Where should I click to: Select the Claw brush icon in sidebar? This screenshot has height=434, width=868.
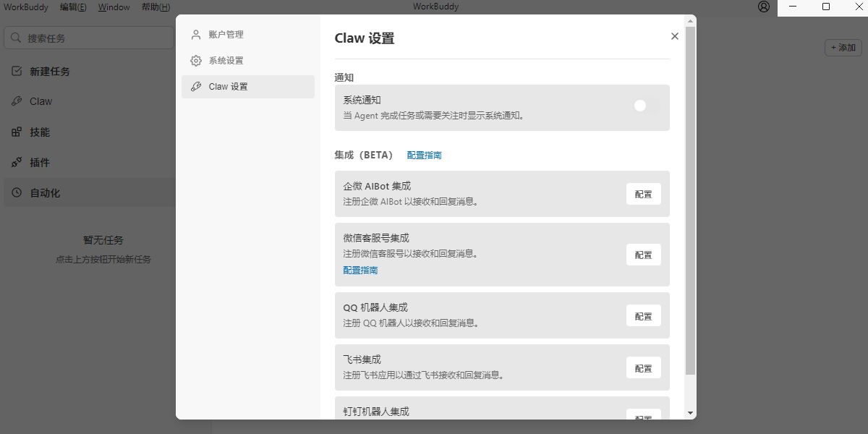click(16, 101)
